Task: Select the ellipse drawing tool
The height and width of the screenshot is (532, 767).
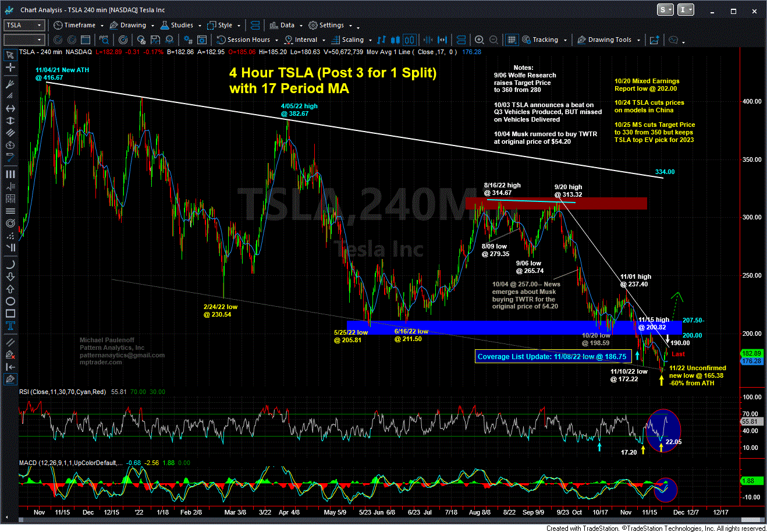Action: [x=10, y=302]
